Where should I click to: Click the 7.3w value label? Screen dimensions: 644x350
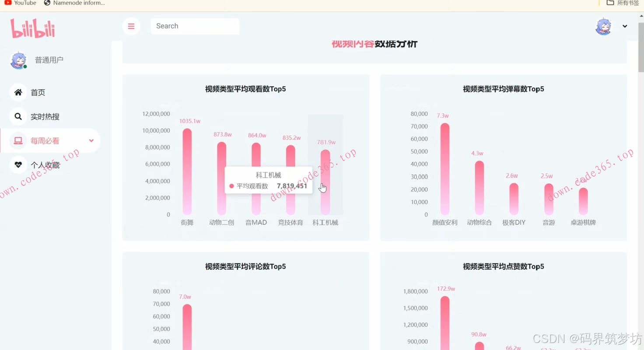point(443,116)
